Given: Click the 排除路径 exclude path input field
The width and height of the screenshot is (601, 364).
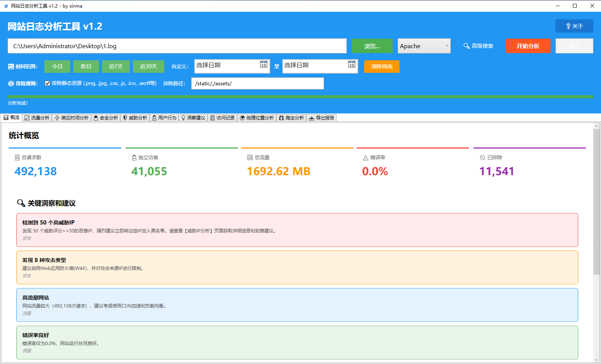Looking at the screenshot, I should 257,83.
